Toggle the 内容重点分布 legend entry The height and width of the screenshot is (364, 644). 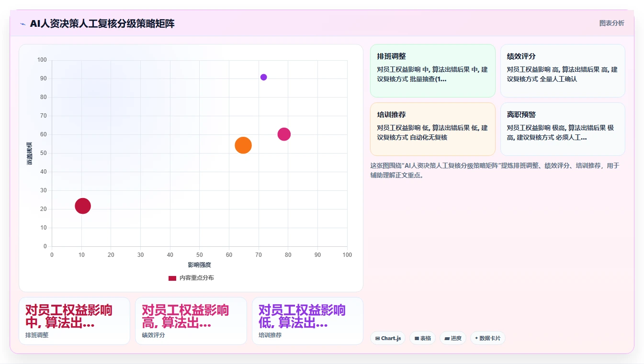click(x=191, y=278)
